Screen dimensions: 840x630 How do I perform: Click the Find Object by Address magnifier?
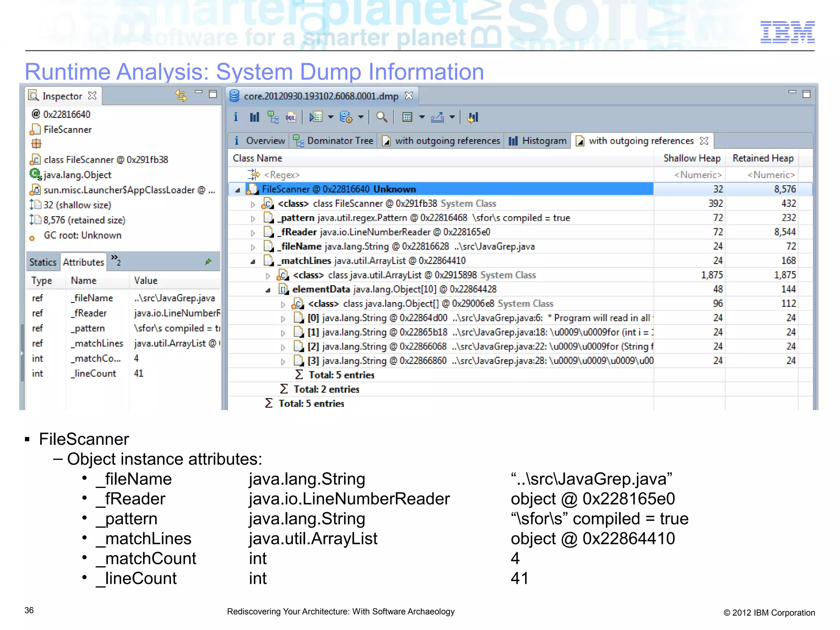[381, 117]
